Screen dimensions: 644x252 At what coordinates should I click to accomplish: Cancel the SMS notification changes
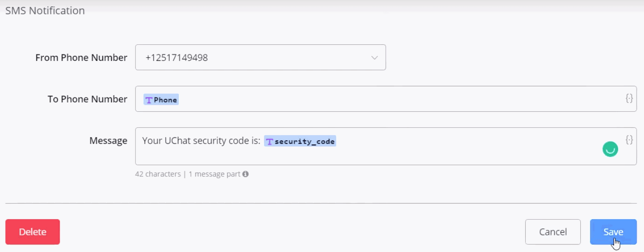[553, 232]
